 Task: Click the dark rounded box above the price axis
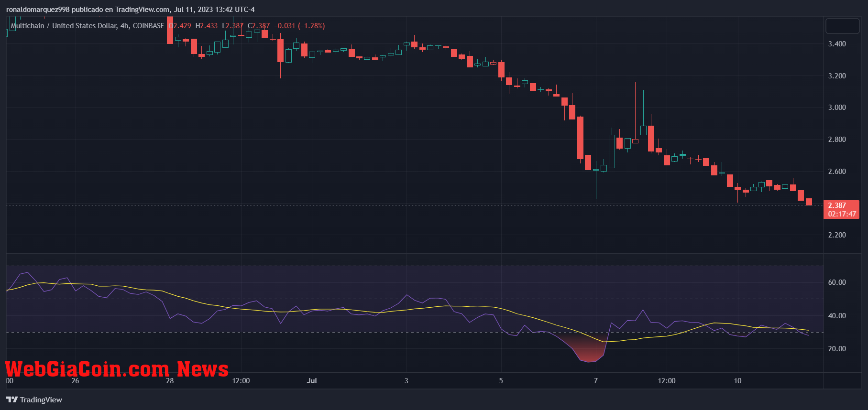pos(843,26)
